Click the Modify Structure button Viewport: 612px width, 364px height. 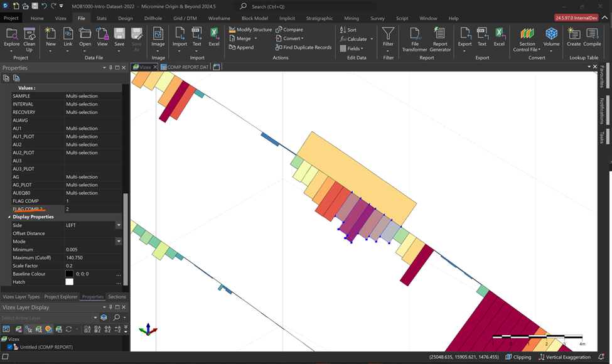tap(250, 29)
